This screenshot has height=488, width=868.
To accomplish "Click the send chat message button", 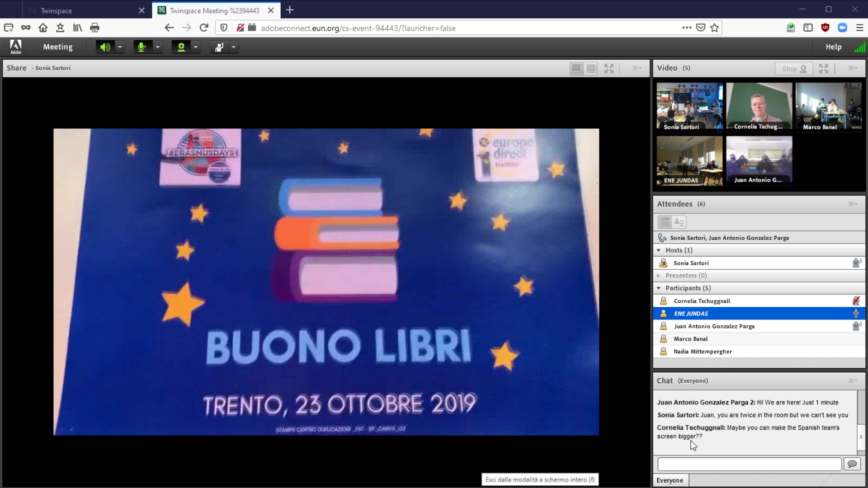I will (852, 464).
